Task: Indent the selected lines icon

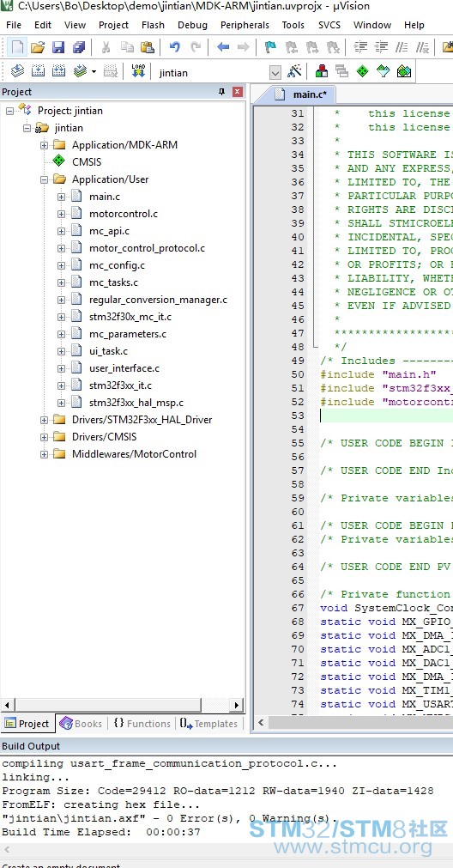Action: tap(360, 47)
